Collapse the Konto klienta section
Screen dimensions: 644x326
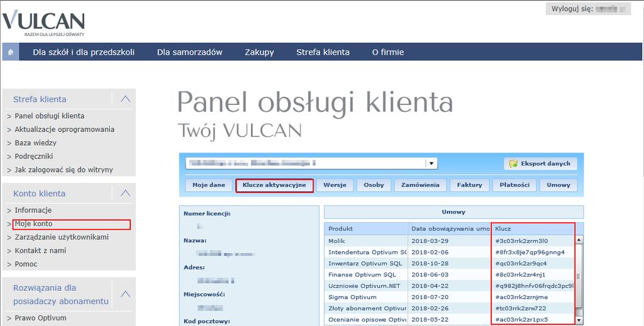[125, 193]
